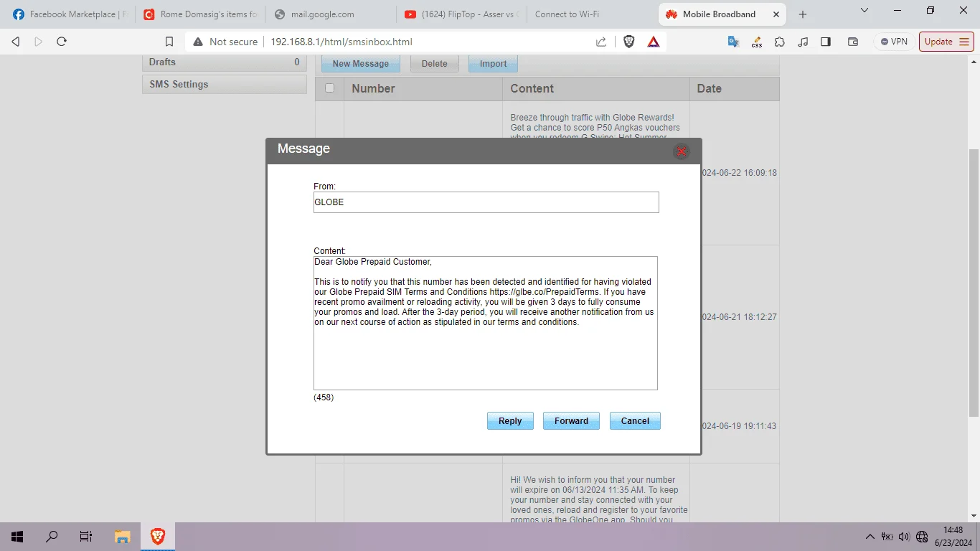Open Brave Rewards triangle icon
Screen dimensions: 980x551
pos(654,42)
